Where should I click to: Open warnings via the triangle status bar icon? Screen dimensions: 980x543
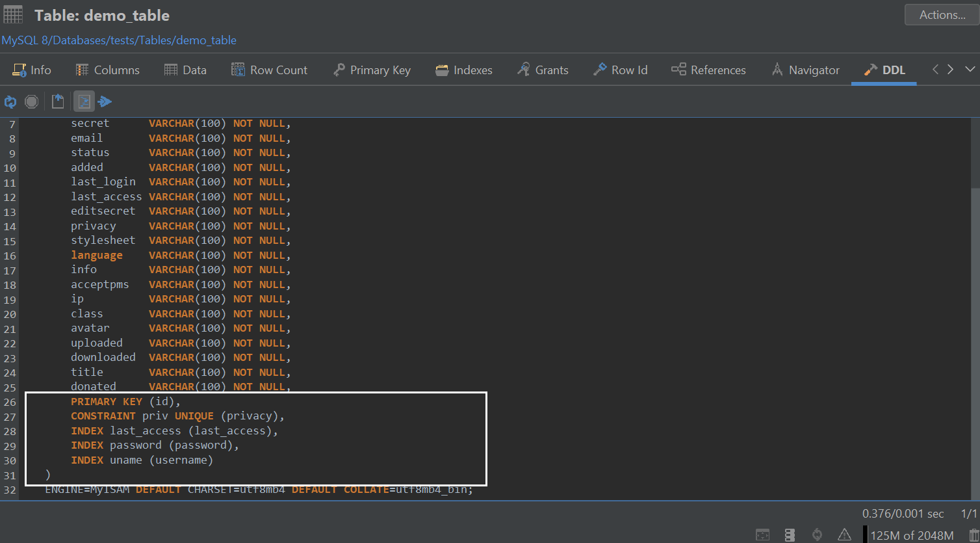[x=844, y=533]
